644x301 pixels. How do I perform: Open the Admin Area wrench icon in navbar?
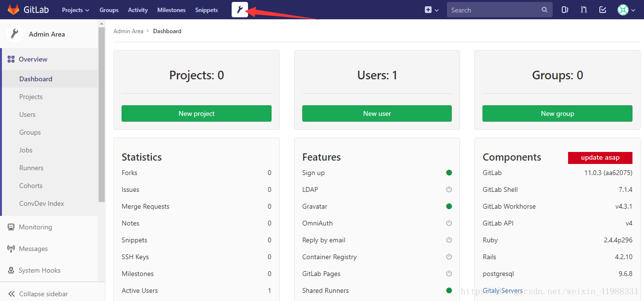click(240, 10)
